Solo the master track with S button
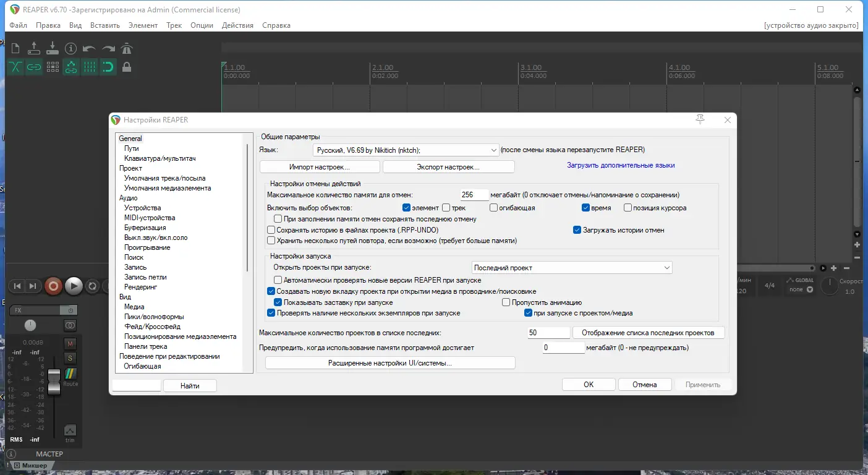Image resolution: width=868 pixels, height=475 pixels. [70, 358]
